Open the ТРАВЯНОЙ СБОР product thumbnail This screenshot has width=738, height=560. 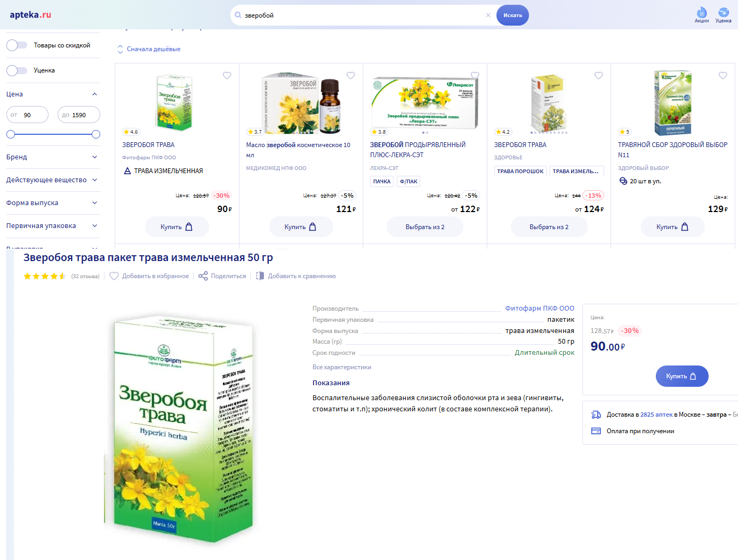click(x=673, y=103)
